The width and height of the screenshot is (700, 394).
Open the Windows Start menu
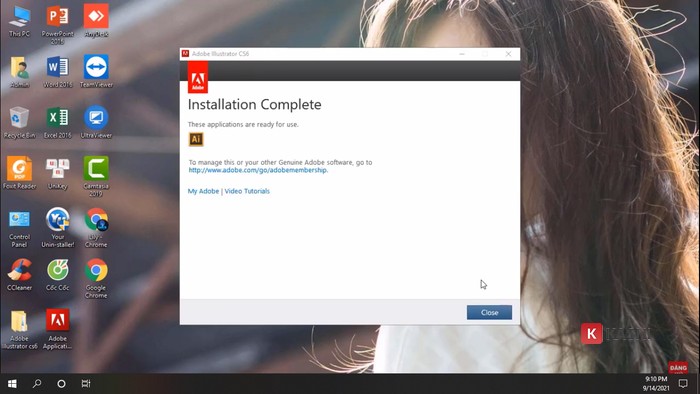click(12, 384)
